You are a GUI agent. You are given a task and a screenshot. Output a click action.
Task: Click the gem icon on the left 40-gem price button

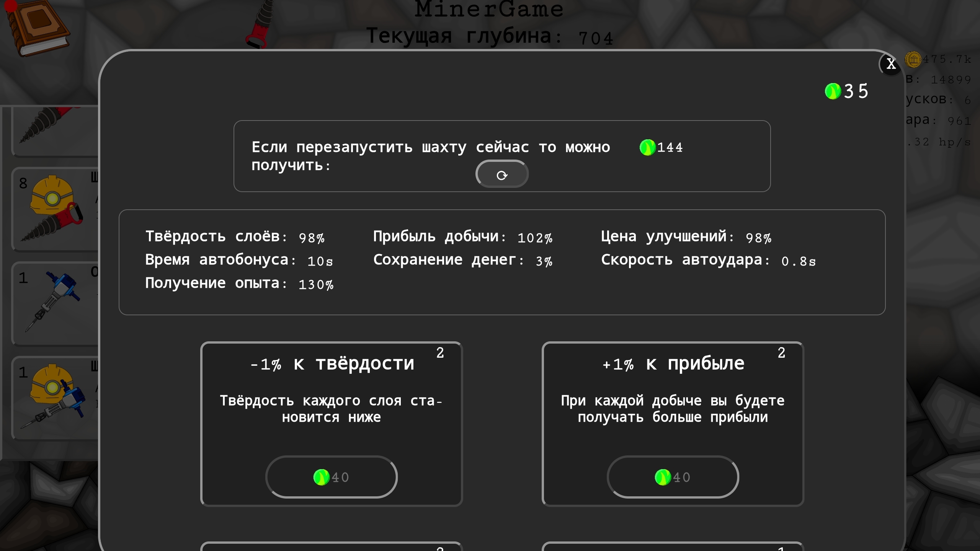[322, 477]
